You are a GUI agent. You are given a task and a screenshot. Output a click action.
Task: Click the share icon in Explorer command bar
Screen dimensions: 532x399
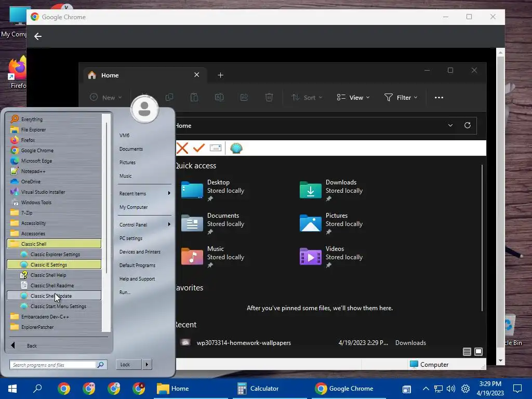coord(244,97)
